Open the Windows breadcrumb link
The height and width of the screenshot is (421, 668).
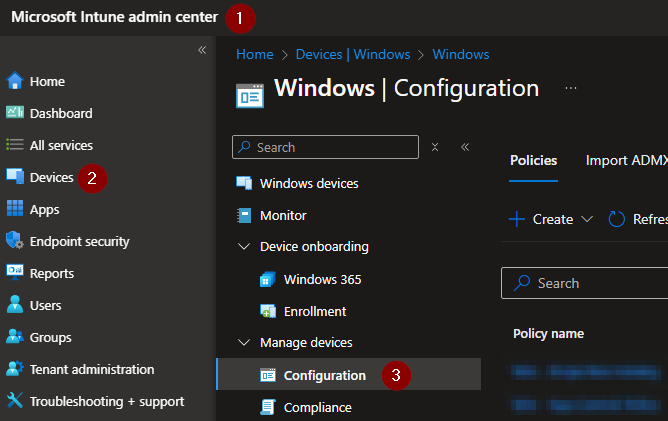pyautogui.click(x=461, y=55)
